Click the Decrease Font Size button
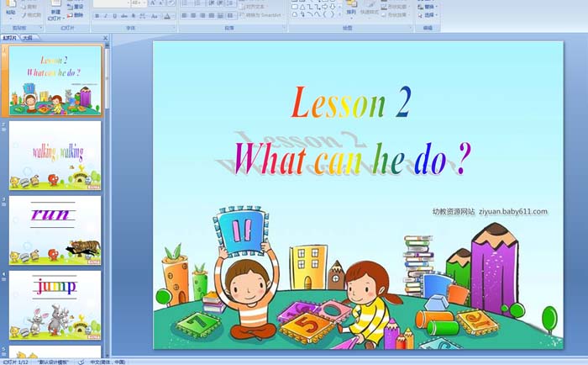 click(x=161, y=3)
